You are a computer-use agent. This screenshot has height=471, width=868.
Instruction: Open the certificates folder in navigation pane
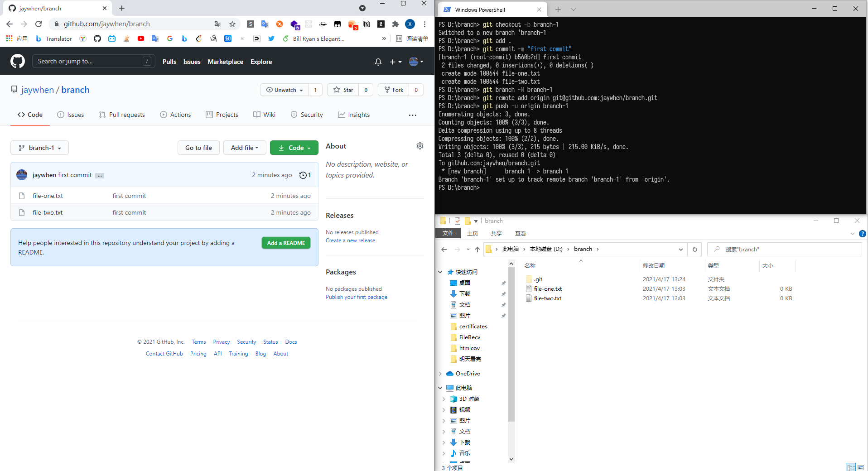[x=473, y=327]
